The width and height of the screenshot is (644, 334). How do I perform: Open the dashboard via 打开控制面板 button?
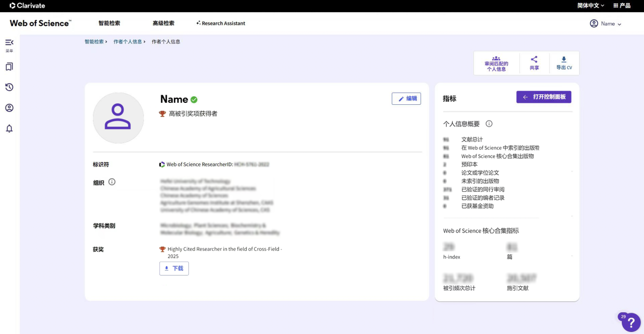pos(543,97)
